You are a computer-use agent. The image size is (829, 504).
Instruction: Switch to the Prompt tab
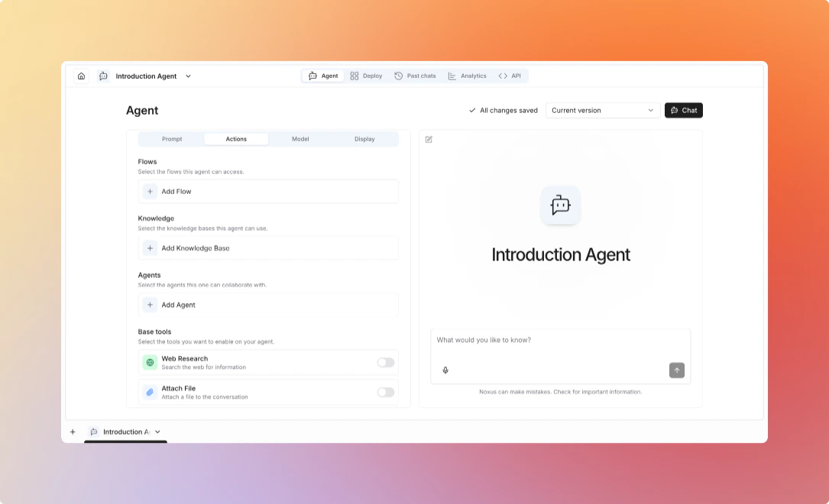(x=171, y=139)
